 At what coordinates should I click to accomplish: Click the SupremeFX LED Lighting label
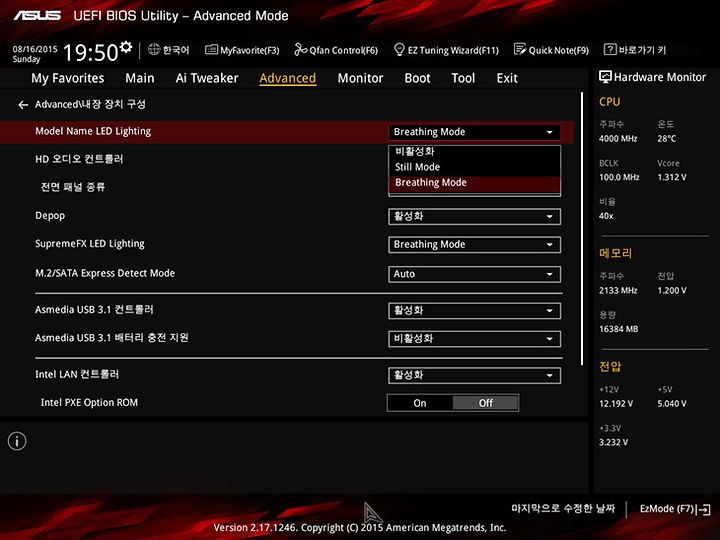(90, 244)
